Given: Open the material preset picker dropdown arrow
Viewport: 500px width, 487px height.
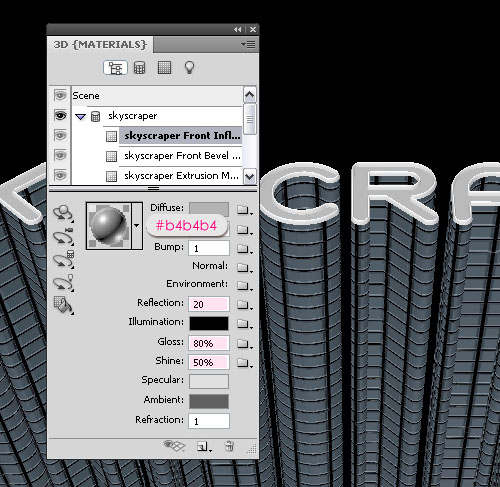Looking at the screenshot, I should pos(137,226).
